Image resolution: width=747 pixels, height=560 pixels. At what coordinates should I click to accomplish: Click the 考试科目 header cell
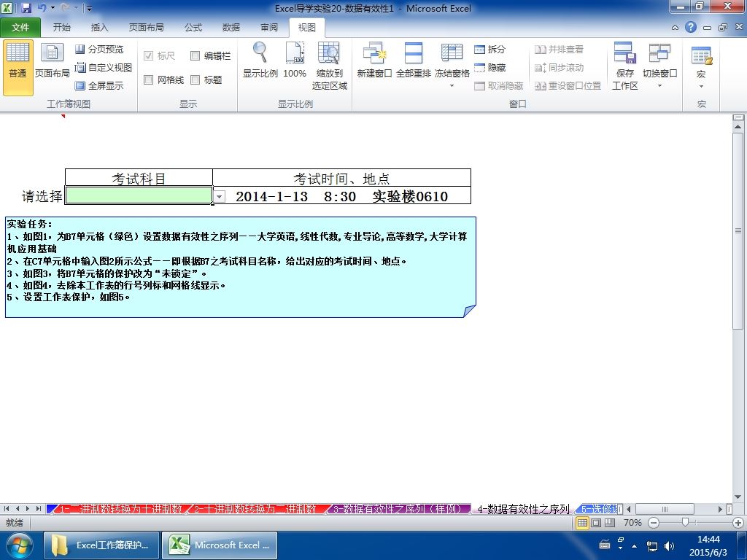(x=139, y=178)
